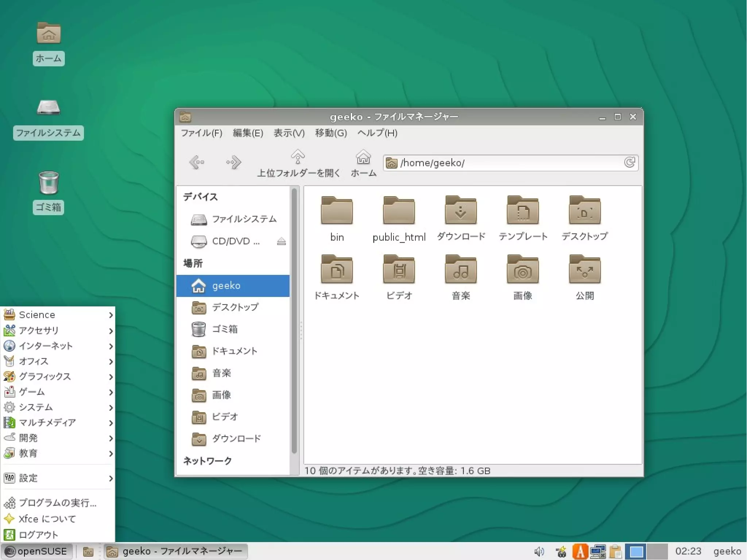Click the /home/geeko/ location field
Viewport: 747px width, 560px height.
pyautogui.click(x=511, y=163)
